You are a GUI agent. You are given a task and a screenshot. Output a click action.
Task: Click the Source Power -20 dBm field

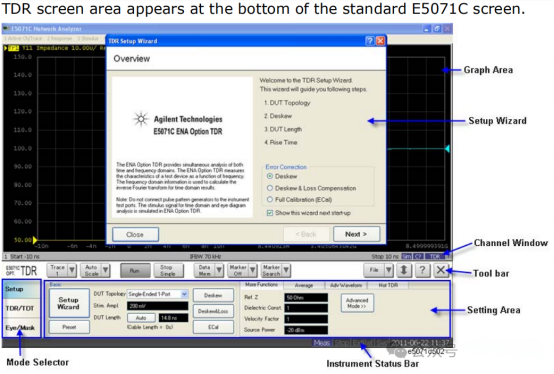click(306, 330)
